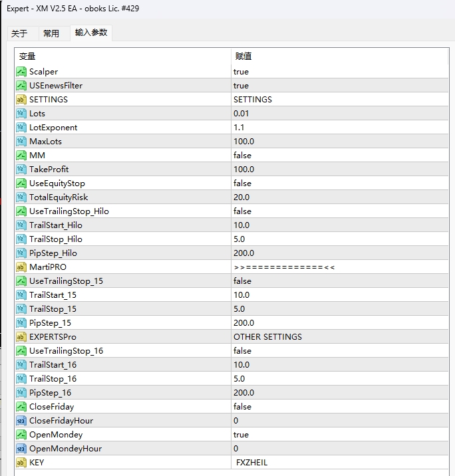Image resolution: width=455 pixels, height=476 pixels.
Task: Select the TrailStop_16 variable name
Action: click(x=53, y=379)
